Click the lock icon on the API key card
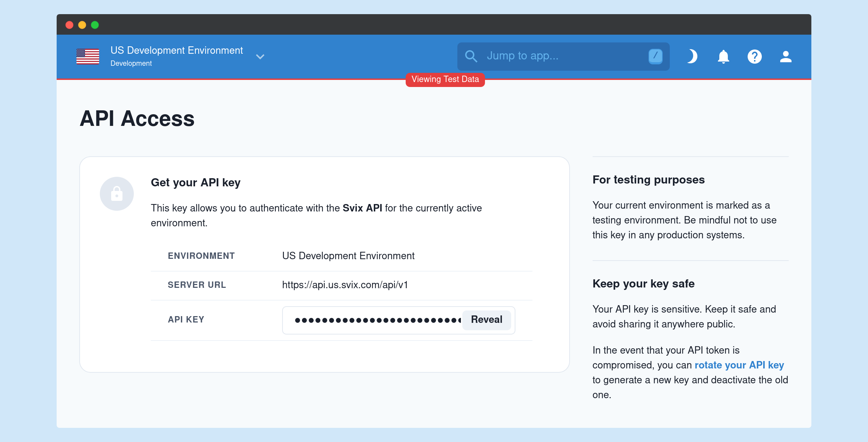The image size is (868, 442). 117,193
